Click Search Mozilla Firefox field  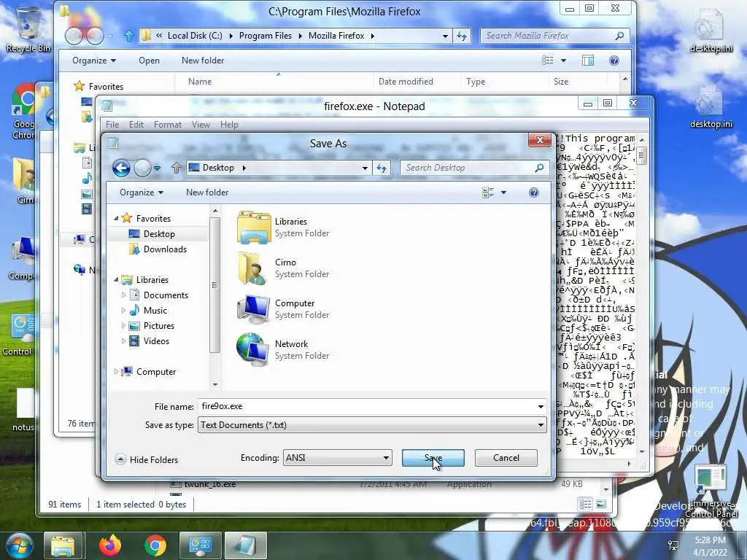(x=554, y=36)
